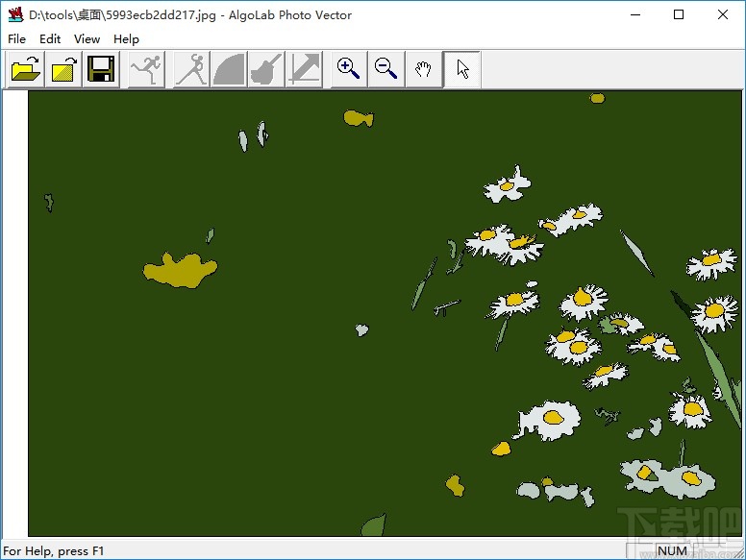Save with the floppy disk icon
746x560 pixels.
(101, 69)
